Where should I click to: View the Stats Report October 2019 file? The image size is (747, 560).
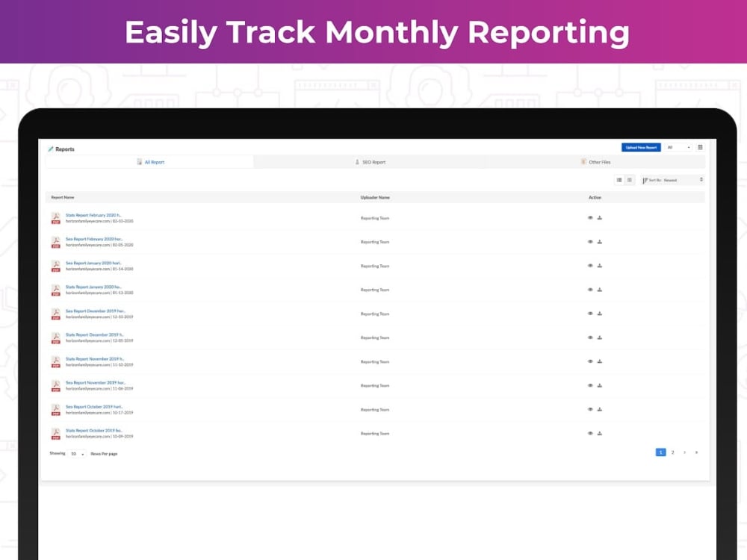590,433
